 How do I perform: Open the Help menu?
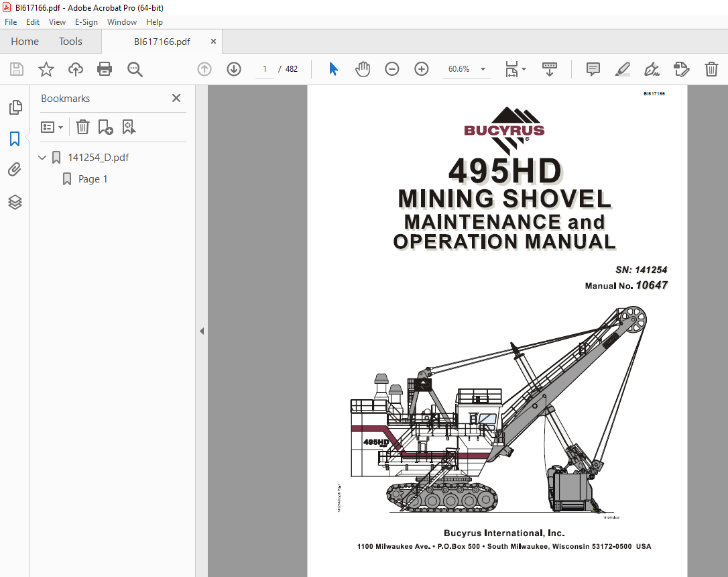pos(154,22)
